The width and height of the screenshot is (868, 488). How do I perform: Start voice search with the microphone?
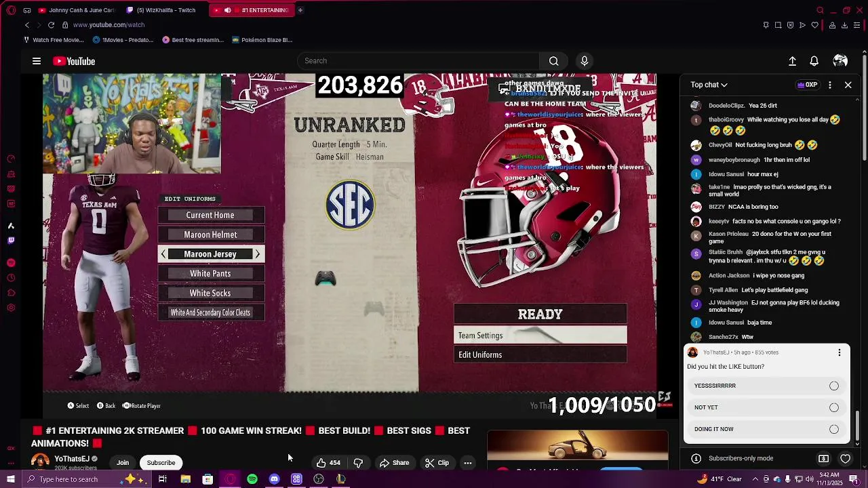pyautogui.click(x=584, y=61)
